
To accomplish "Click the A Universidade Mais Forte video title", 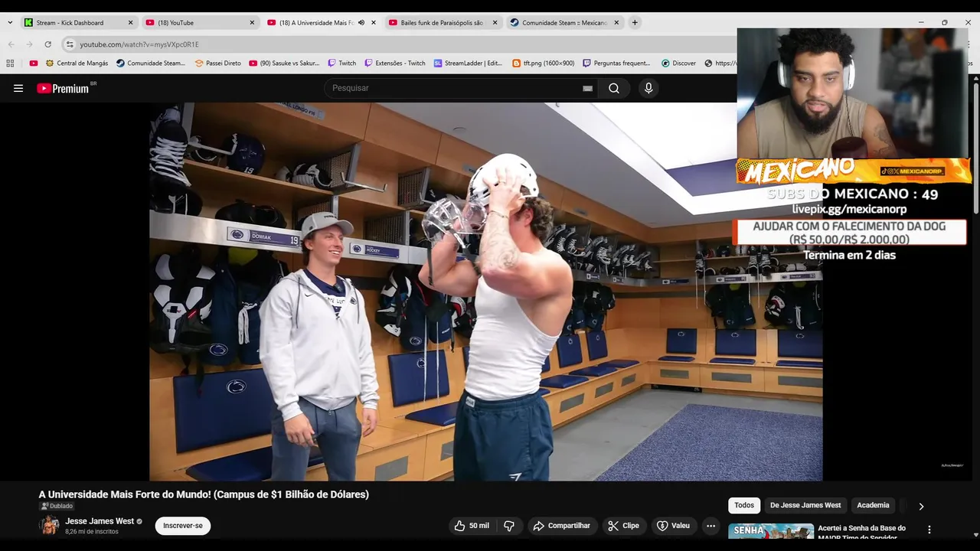I will [204, 494].
